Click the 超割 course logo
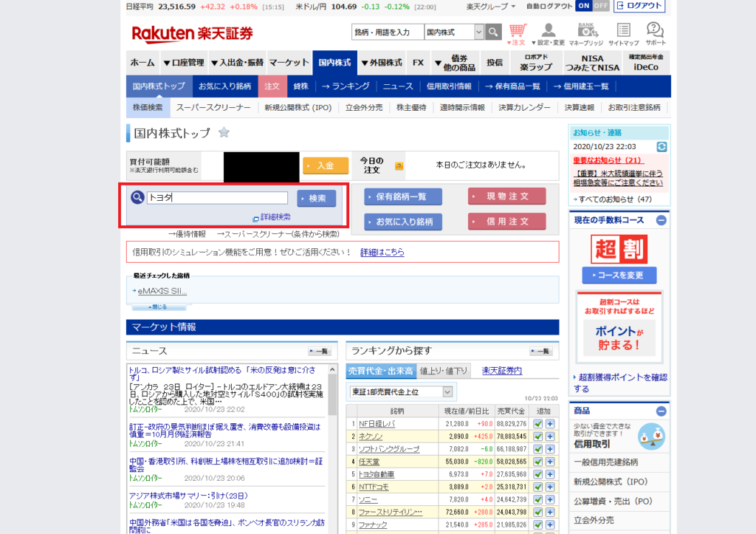 pos(619,249)
